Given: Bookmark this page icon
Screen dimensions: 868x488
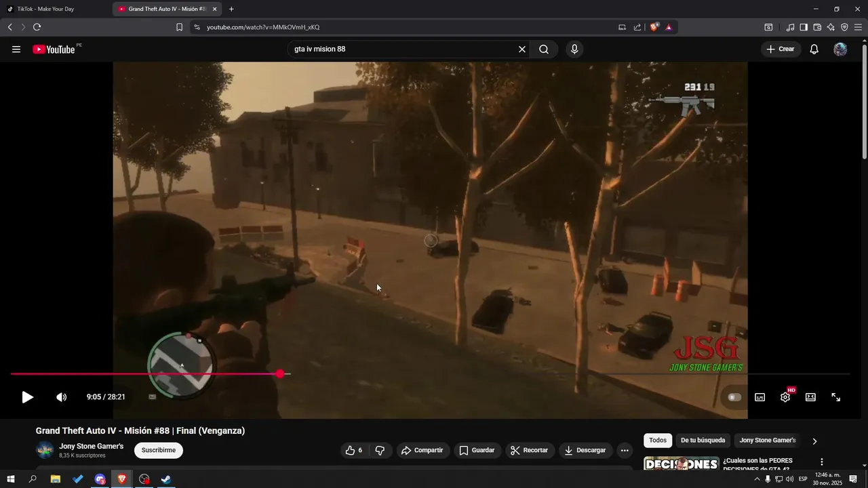Looking at the screenshot, I should click(179, 27).
